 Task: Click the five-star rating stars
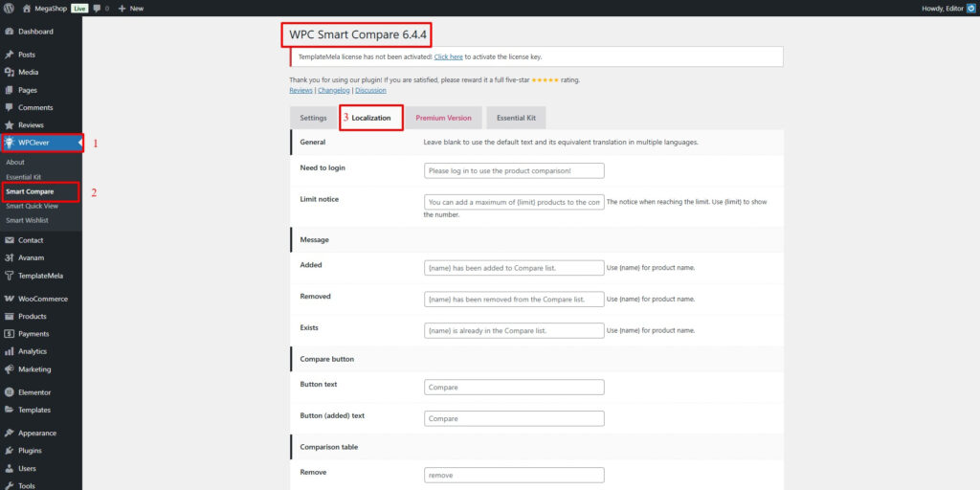pos(545,80)
